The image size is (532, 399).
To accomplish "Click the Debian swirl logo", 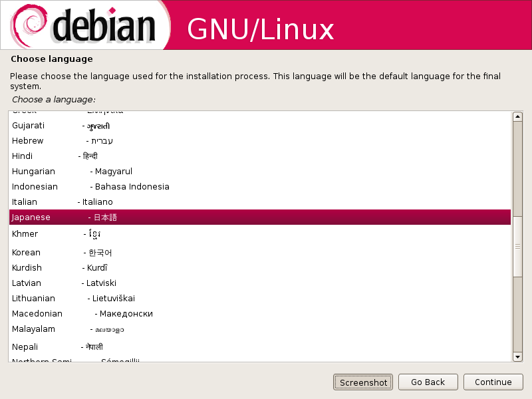I will point(29,25).
